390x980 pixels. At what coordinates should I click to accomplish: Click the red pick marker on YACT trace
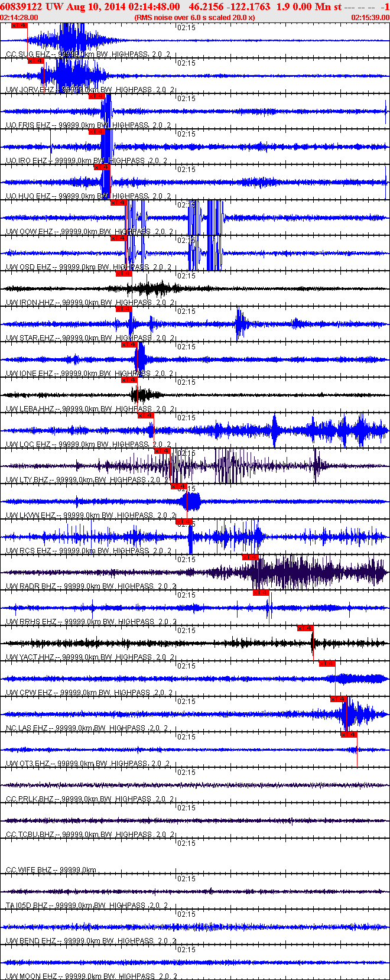305,628
